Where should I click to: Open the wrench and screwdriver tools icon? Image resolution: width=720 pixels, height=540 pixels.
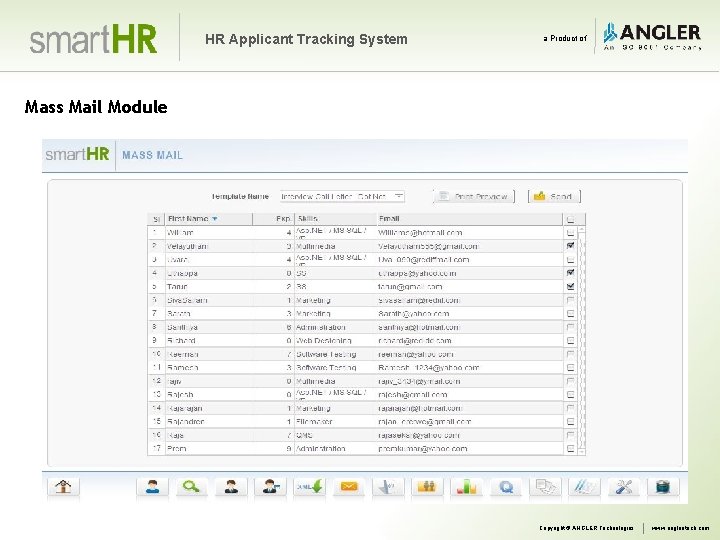pyautogui.click(x=624, y=487)
